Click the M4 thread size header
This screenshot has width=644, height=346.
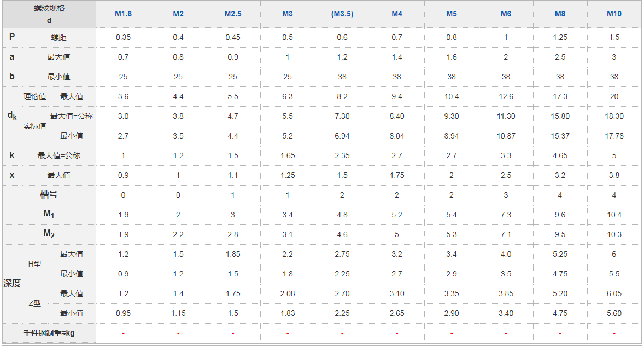[x=397, y=14]
